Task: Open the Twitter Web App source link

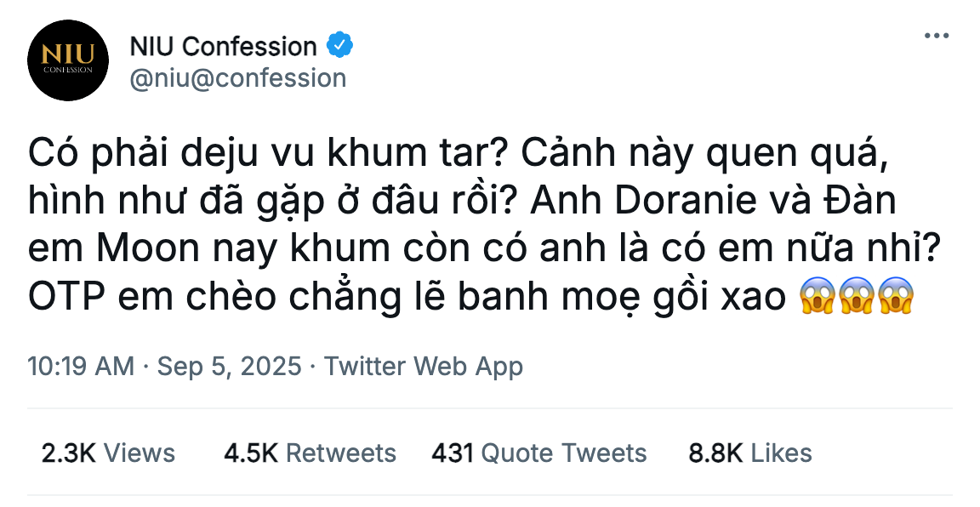Action: pos(424,367)
